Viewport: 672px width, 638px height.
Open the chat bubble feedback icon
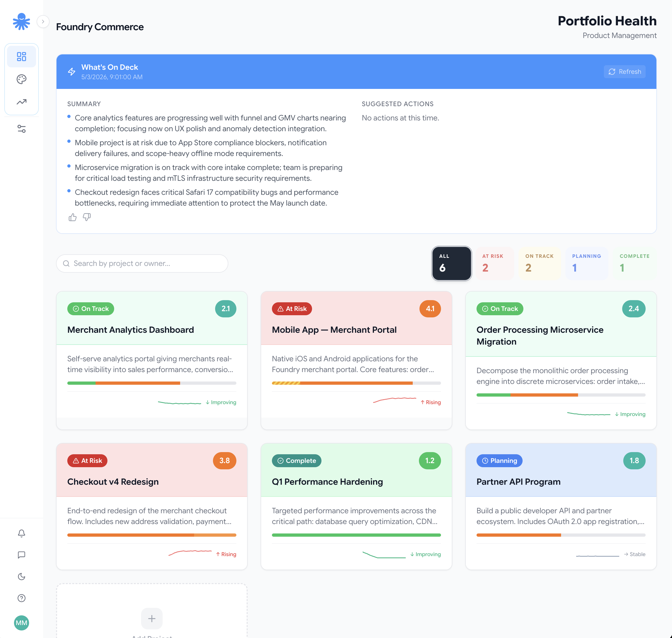coord(22,555)
